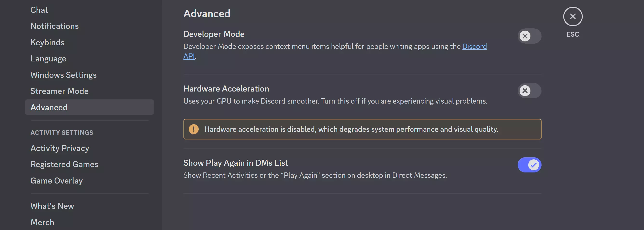This screenshot has height=230, width=644.
Task: Go to Registered Games
Action: 64,164
